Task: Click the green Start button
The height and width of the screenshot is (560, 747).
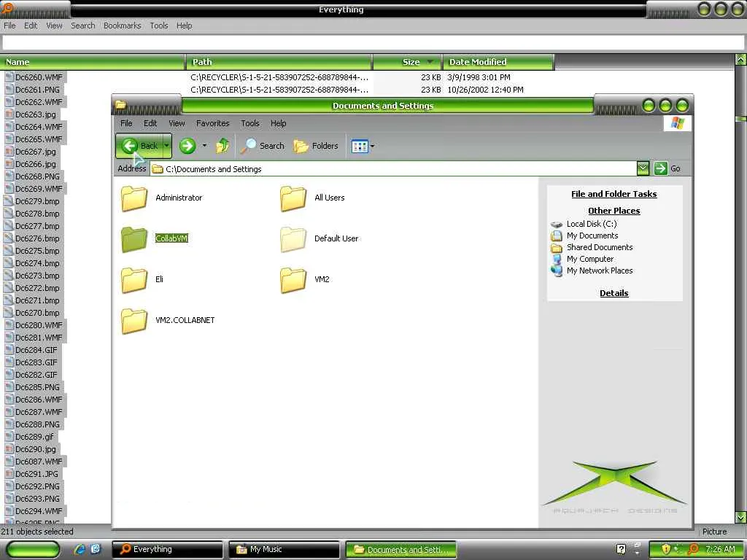Action: click(x=34, y=549)
